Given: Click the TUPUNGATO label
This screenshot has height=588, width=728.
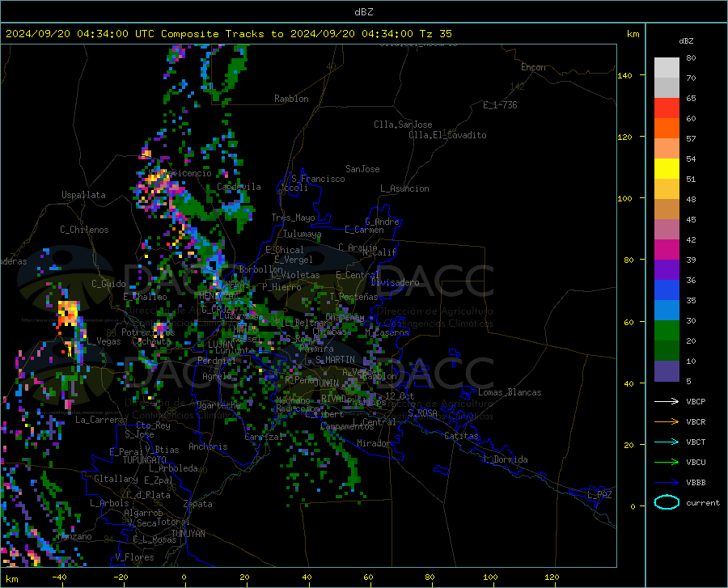Looking at the screenshot, I should (145, 460).
